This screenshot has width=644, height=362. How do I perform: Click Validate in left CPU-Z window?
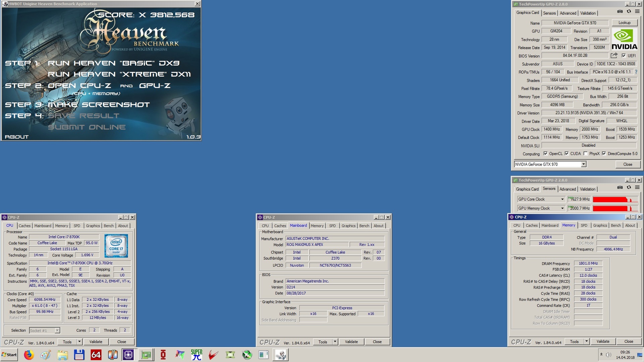(96, 342)
